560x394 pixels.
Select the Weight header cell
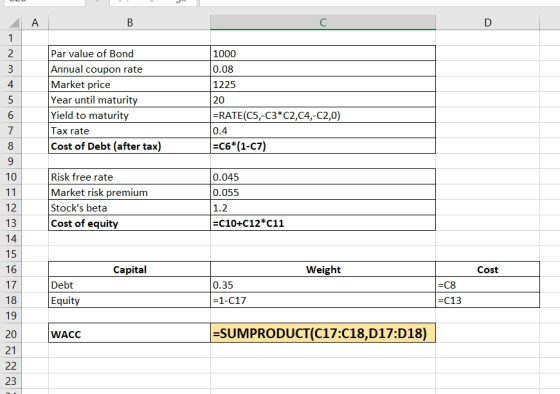pyautogui.click(x=323, y=269)
